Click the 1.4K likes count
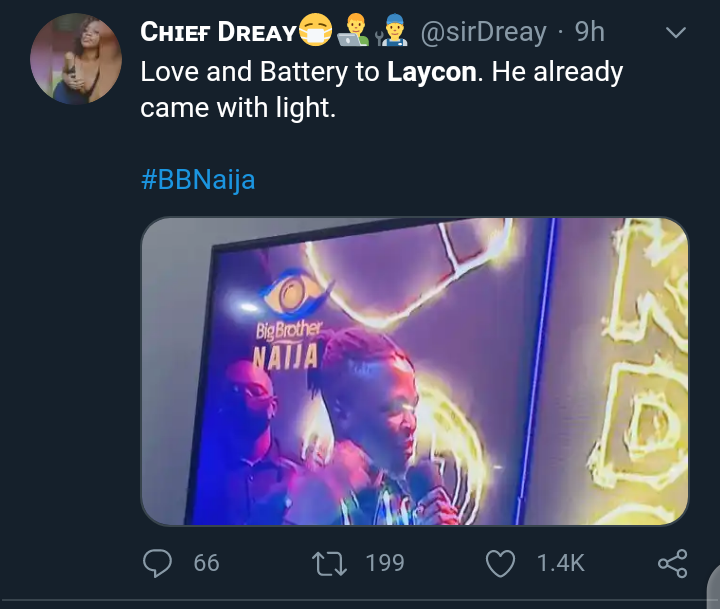The height and width of the screenshot is (609, 720). pyautogui.click(x=560, y=563)
